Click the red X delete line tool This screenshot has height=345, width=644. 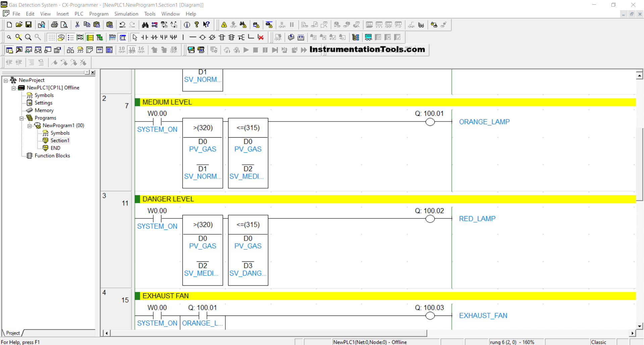(261, 37)
